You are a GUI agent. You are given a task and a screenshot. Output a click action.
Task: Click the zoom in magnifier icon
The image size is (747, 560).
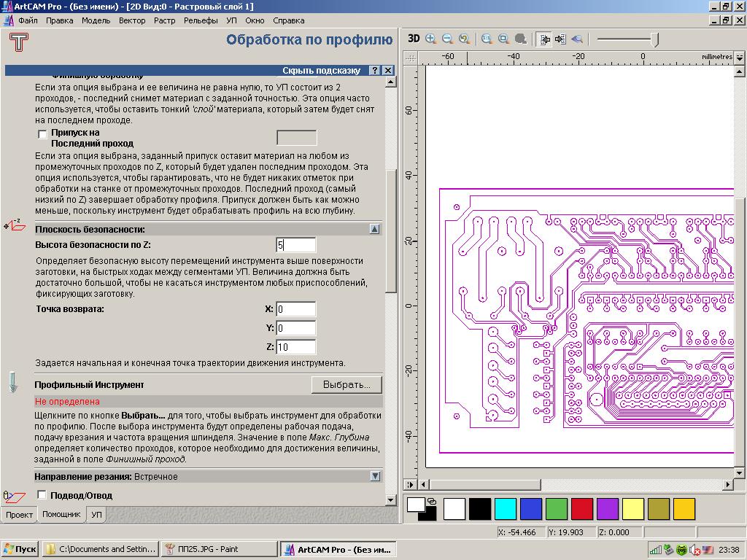coord(430,39)
